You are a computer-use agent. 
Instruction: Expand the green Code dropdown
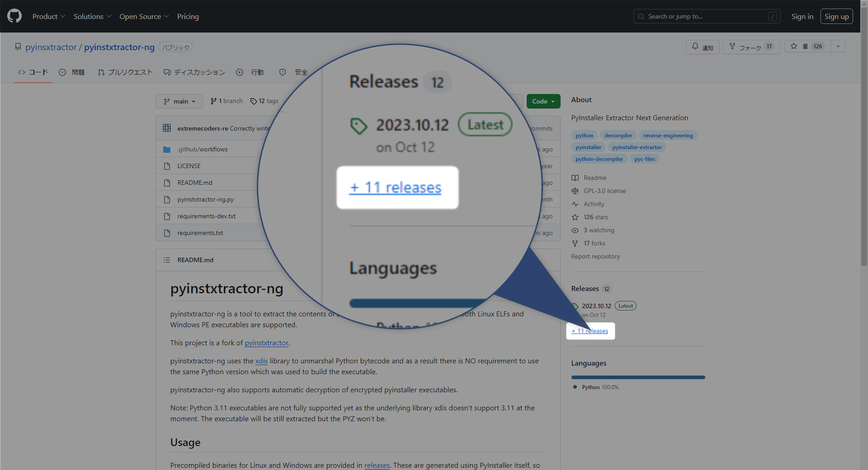click(x=543, y=101)
